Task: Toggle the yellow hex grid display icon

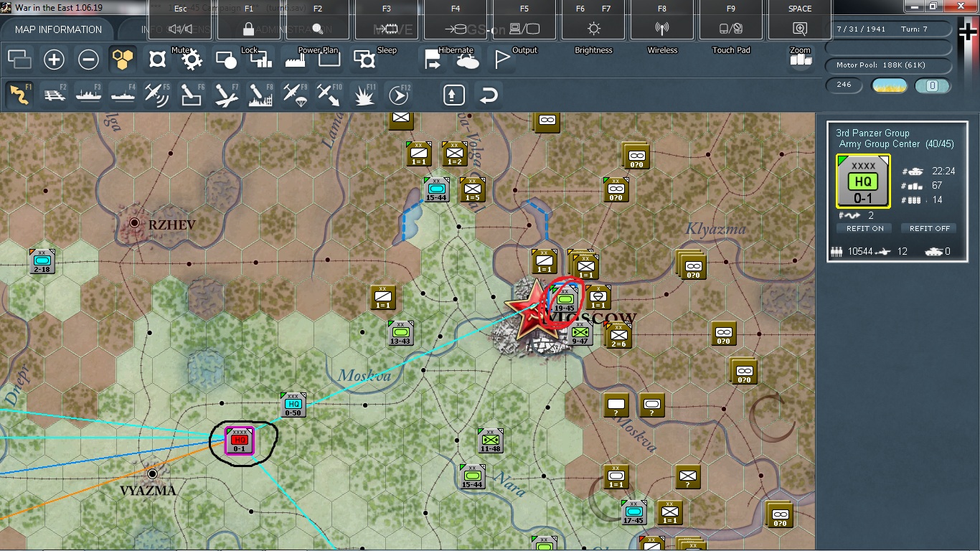Action: click(x=123, y=60)
